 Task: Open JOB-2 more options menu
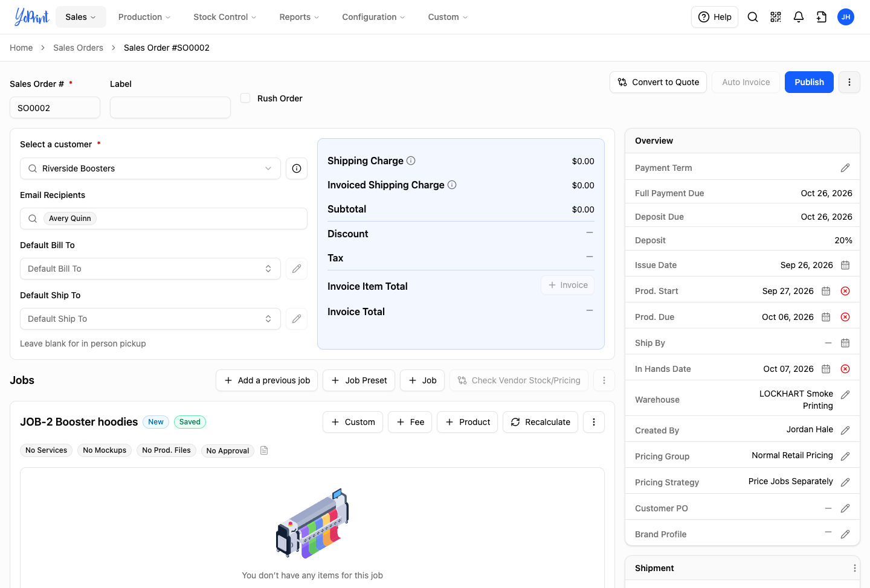click(594, 422)
